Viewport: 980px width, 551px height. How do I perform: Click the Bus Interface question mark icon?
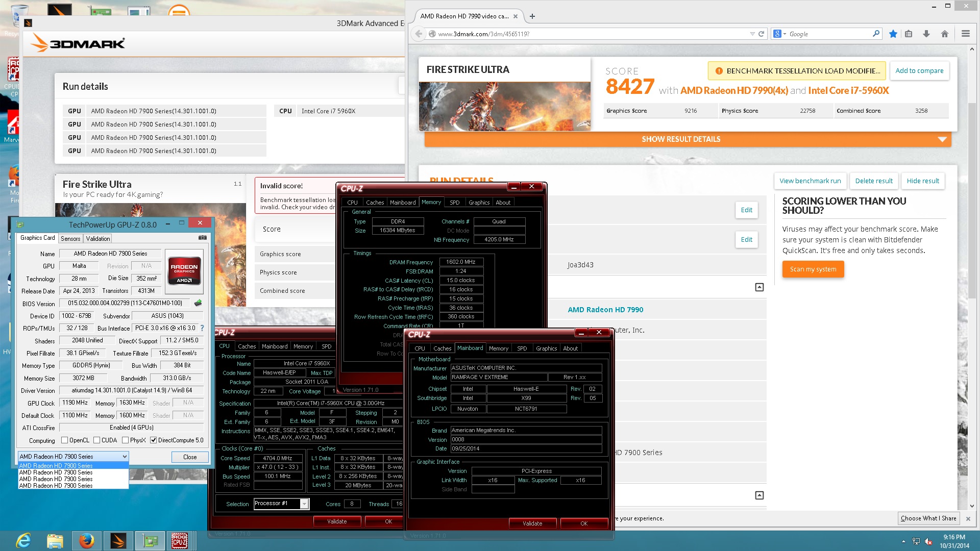(202, 328)
